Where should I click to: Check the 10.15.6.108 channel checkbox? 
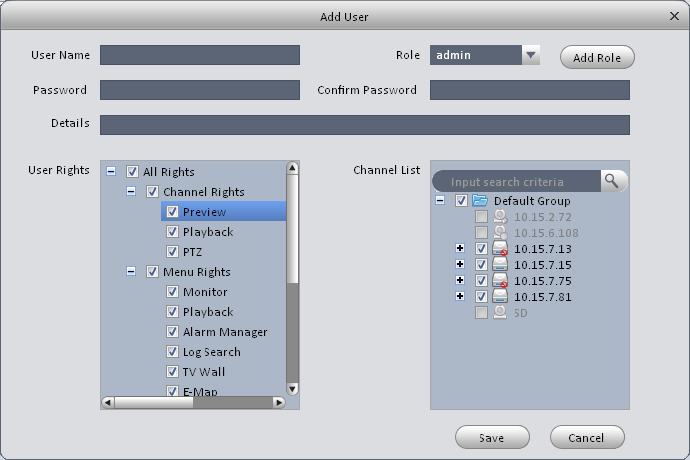(x=481, y=232)
